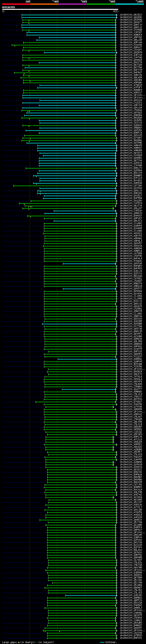Image resolution: width=146 pixels, height=644 pixels.
Task: Select UniRef100_Q6YPF1 label
Action: (131, 334)
